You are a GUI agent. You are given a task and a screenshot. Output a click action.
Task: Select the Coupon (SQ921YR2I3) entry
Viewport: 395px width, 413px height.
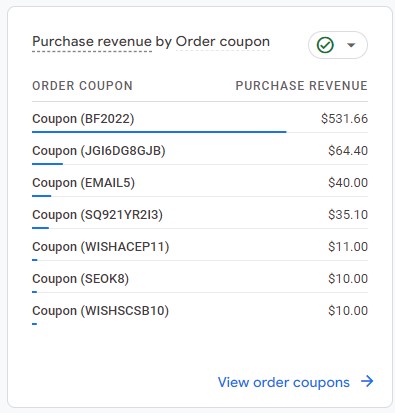[200, 215]
